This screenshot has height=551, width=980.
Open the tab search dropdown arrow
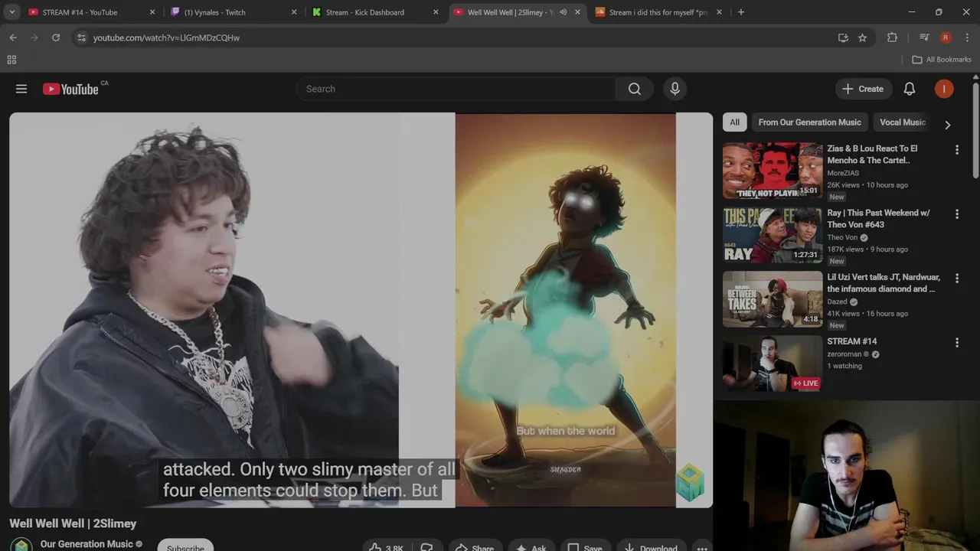pos(12,12)
